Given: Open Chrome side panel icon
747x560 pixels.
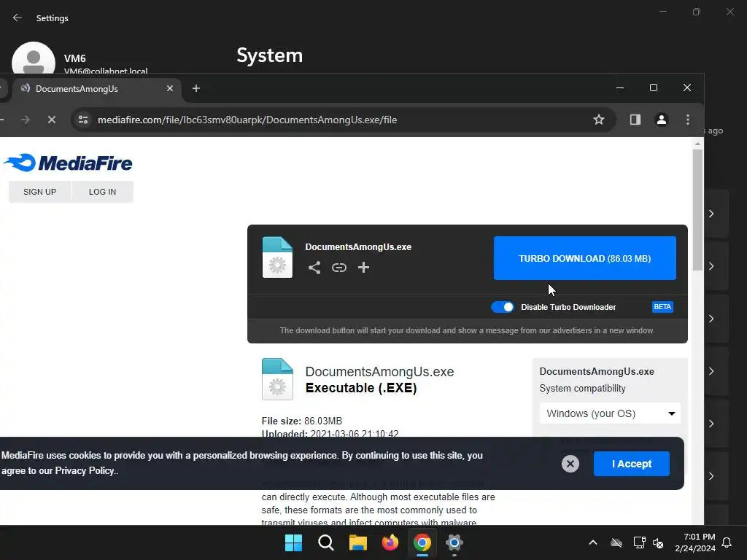Looking at the screenshot, I should pyautogui.click(x=635, y=120).
